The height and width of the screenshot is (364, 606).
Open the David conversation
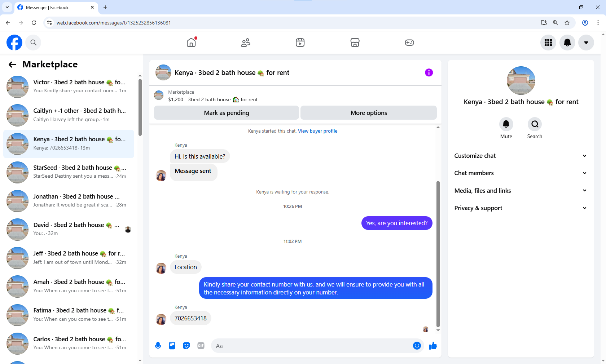coord(69,229)
